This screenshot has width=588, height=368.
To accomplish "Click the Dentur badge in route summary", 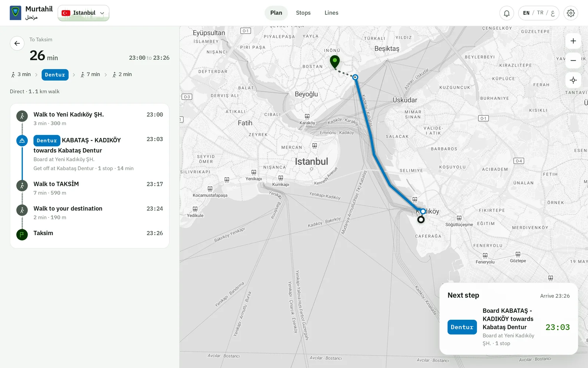I will [x=55, y=75].
